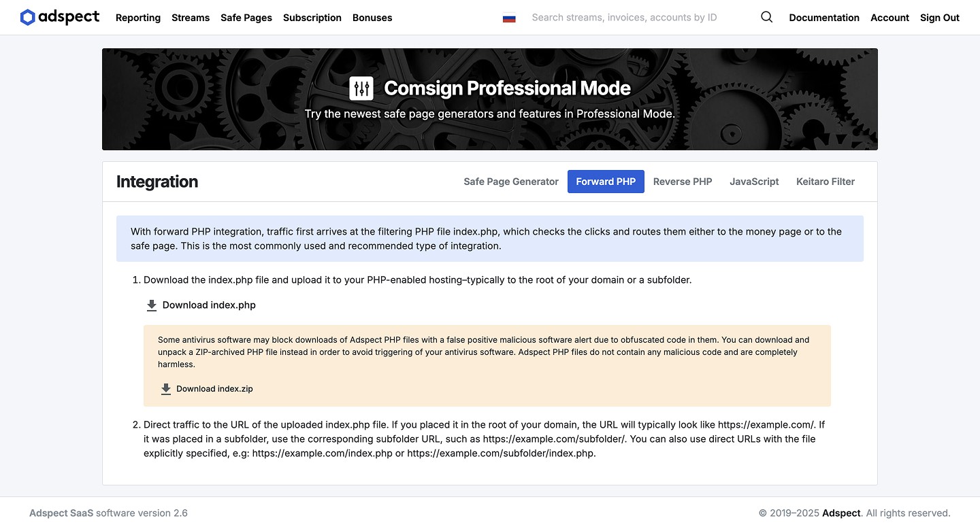The height and width of the screenshot is (529, 980).
Task: Open the Reporting menu
Action: 138,18
